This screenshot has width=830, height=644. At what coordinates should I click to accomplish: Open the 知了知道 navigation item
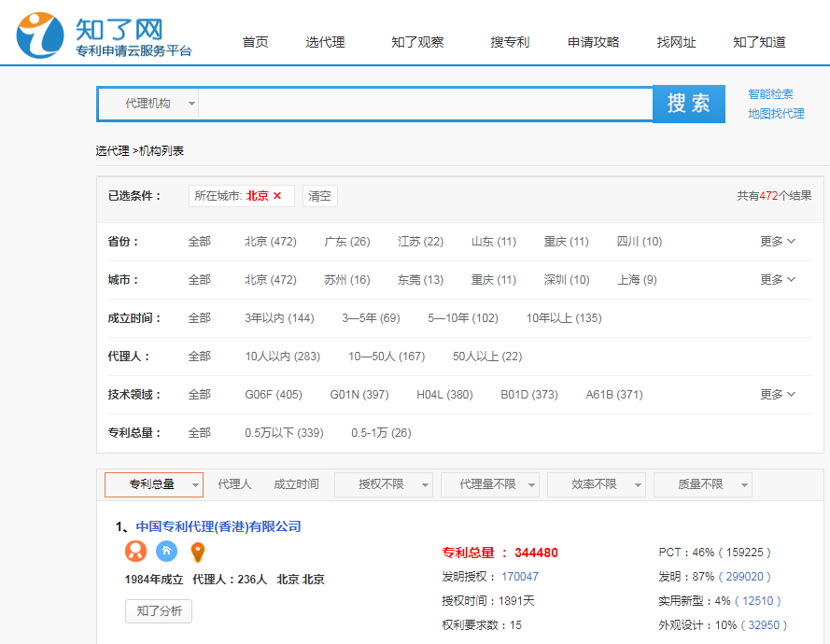759,42
